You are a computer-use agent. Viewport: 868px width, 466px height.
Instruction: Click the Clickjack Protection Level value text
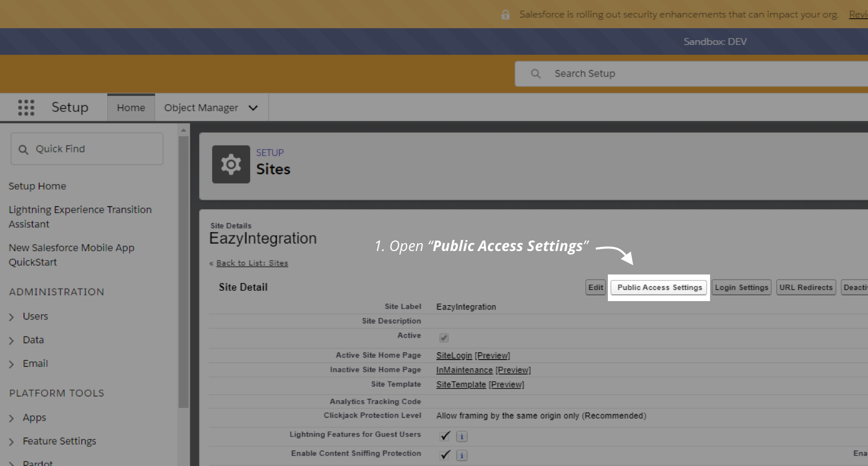541,416
